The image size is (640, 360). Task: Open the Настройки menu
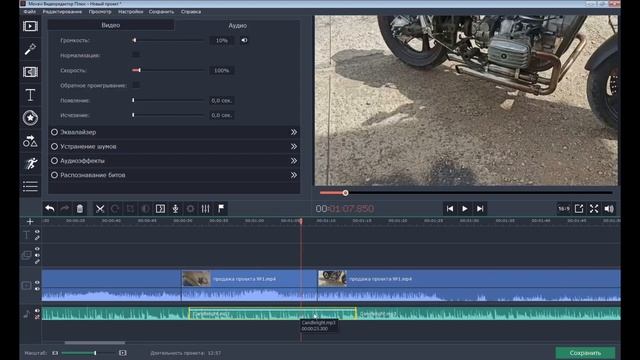131,12
